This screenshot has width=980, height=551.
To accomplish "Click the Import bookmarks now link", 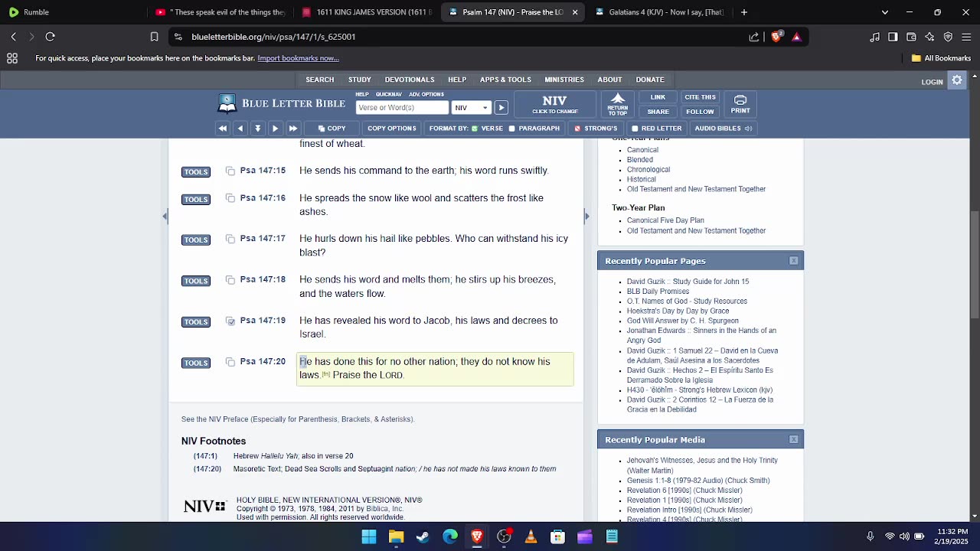I will click(x=298, y=58).
